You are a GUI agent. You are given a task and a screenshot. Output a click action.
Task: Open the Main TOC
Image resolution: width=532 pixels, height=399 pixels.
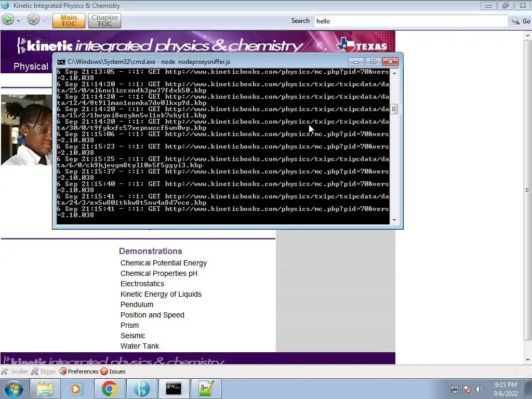(x=69, y=21)
